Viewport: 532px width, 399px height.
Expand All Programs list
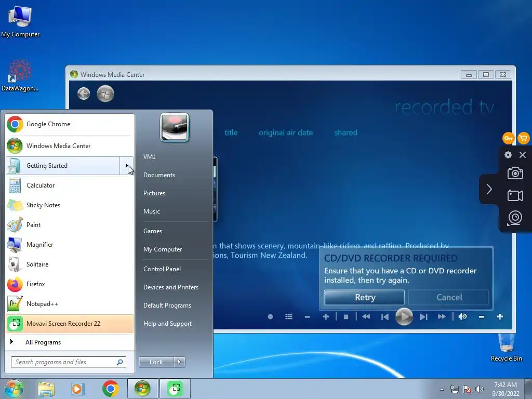[70, 342]
